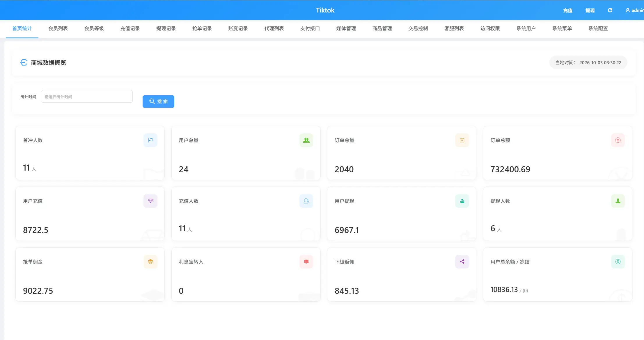The width and height of the screenshot is (644, 340).
Task: Select the 交易控制 tab
Action: point(418,28)
